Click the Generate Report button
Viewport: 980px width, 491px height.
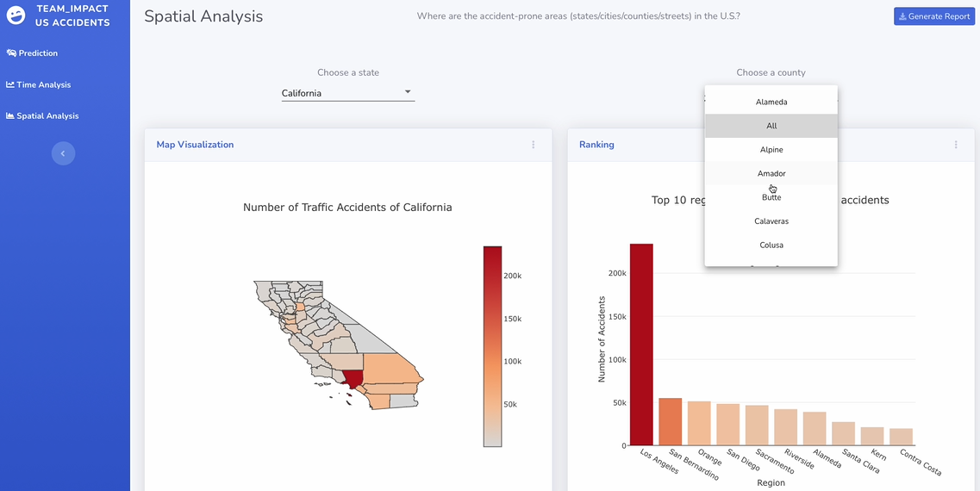click(933, 16)
